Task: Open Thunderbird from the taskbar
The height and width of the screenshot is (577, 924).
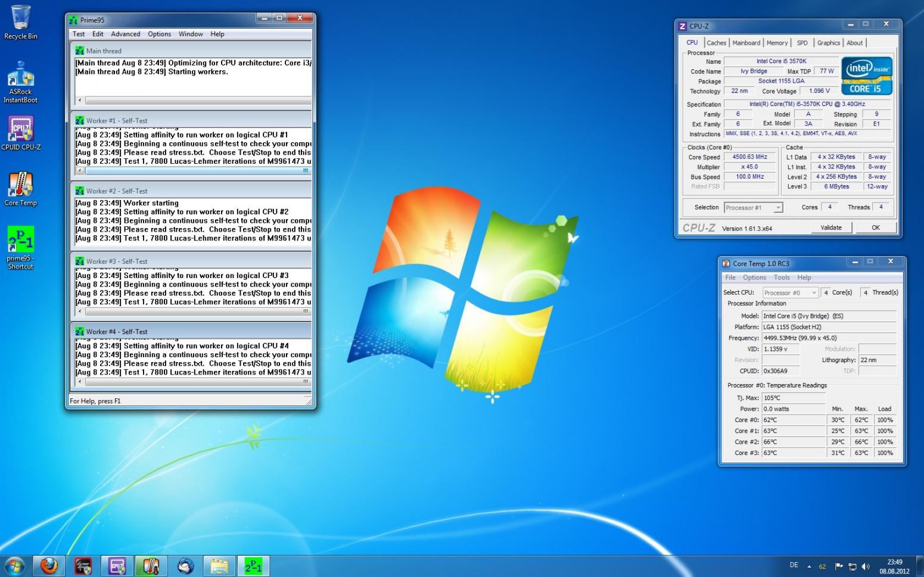Action: [185, 565]
